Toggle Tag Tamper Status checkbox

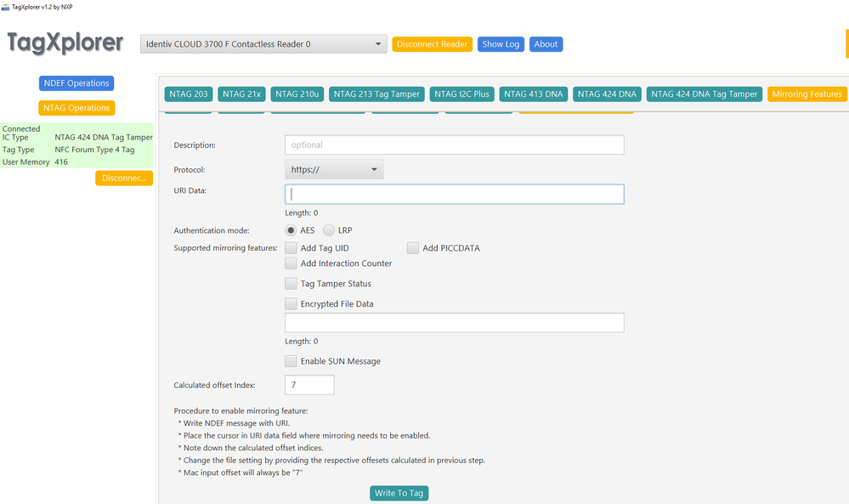point(291,284)
